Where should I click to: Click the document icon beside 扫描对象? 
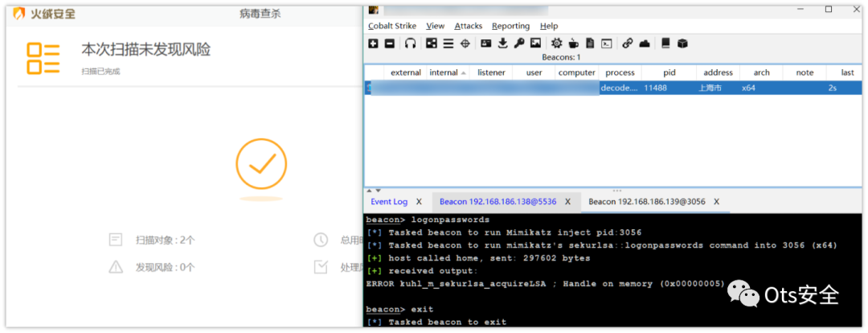[116, 240]
